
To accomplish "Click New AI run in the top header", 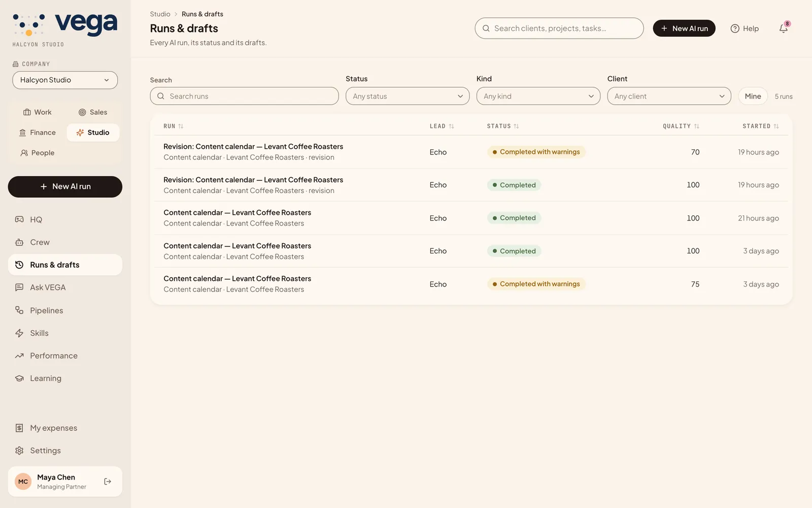I will click(684, 28).
